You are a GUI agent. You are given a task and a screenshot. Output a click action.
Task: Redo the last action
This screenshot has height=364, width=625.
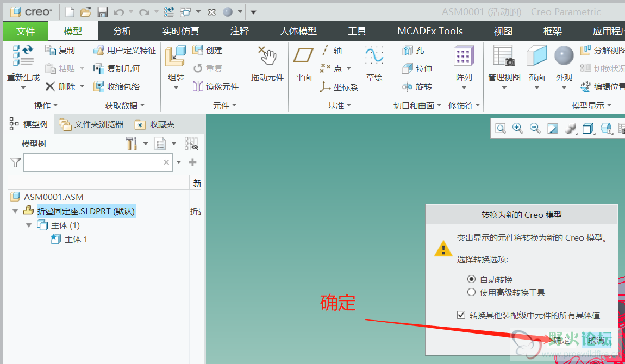(x=144, y=12)
